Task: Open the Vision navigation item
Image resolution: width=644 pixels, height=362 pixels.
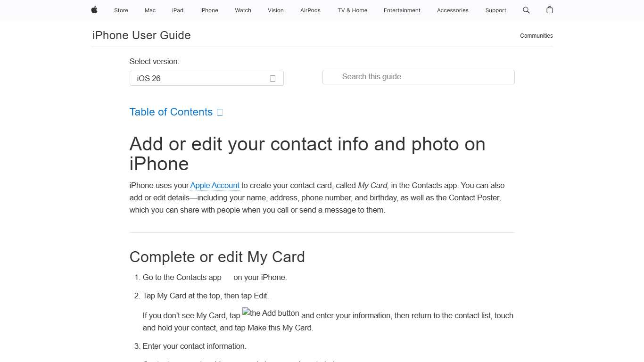Action: (275, 10)
